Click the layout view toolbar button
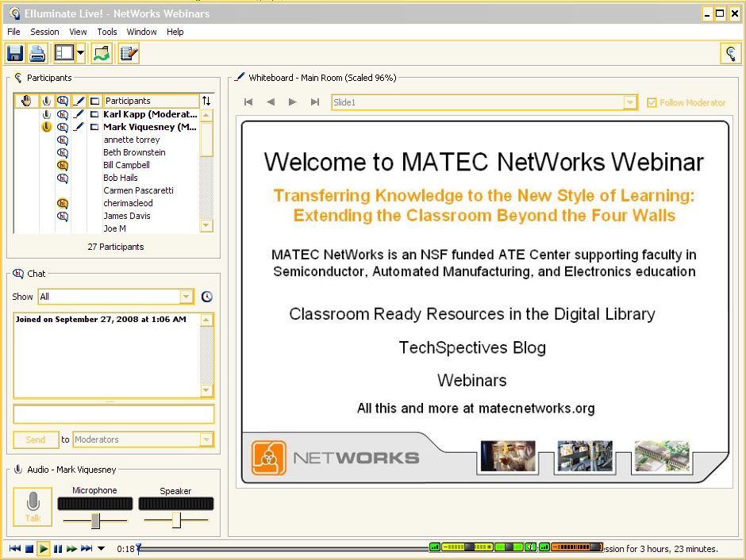The image size is (746, 560). 64,53
